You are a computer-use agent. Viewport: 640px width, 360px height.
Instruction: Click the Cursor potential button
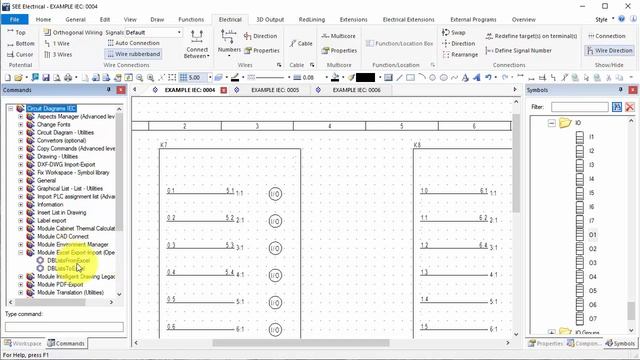pyautogui.click(x=20, y=54)
